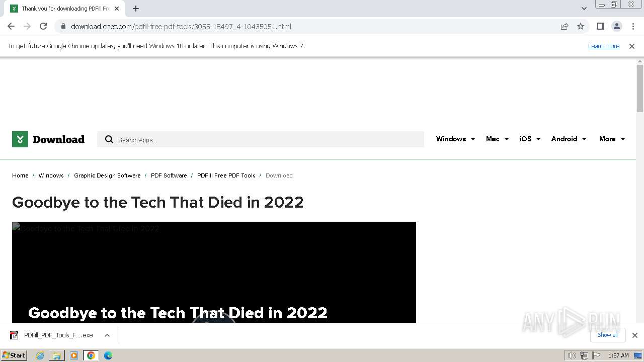Screen dimensions: 644x362
Task: Open the Chrome three-dot menu
Action: 633,26
